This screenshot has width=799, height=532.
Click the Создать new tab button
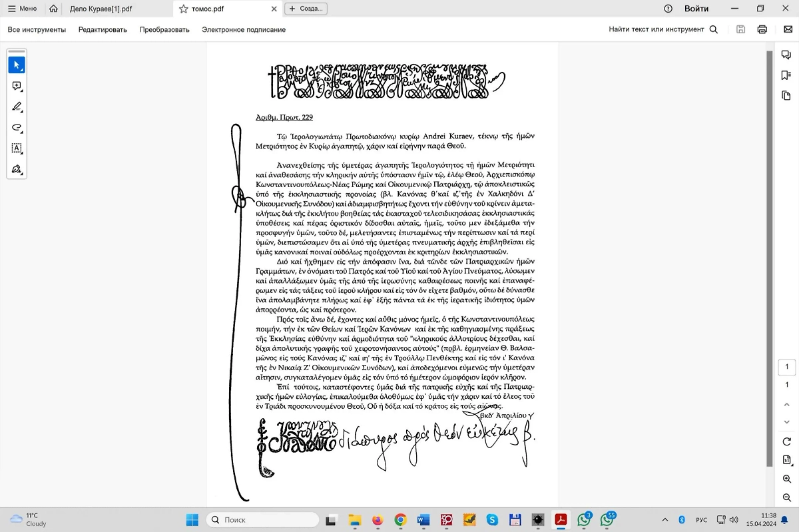click(306, 9)
